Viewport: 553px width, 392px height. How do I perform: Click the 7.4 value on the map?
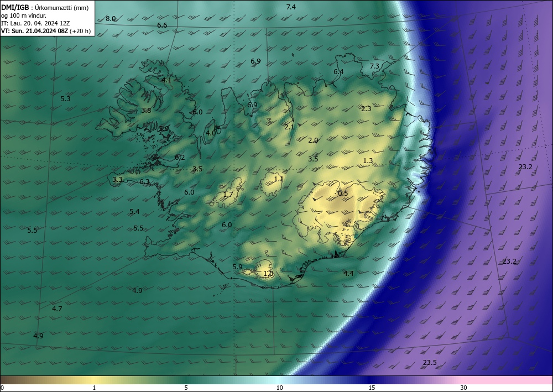pyautogui.click(x=291, y=7)
